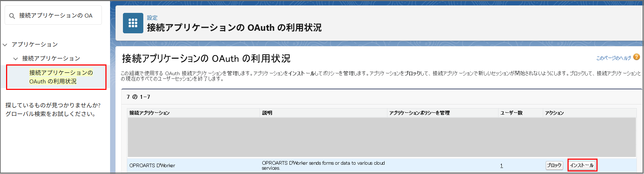
Task: Click the 説明 column header
Action: coord(267,113)
